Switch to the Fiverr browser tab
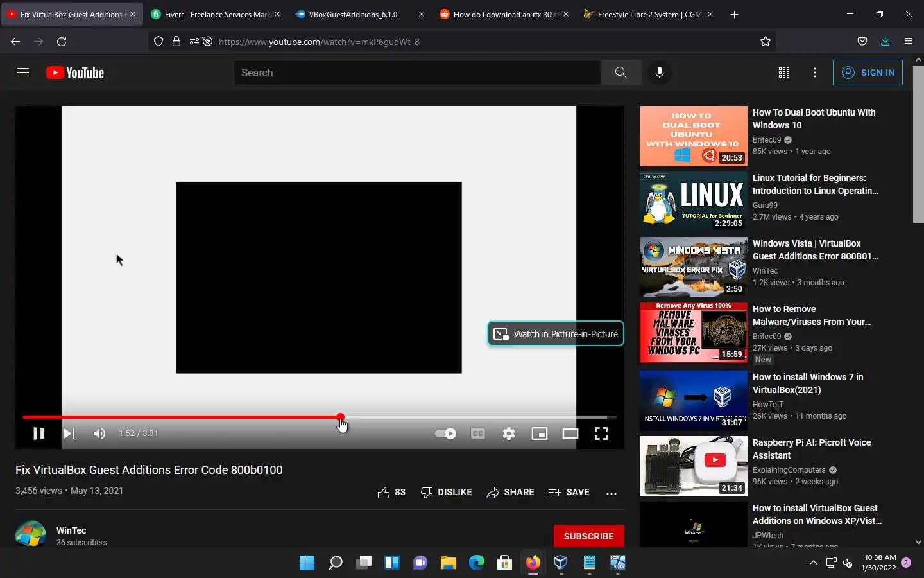 click(x=216, y=14)
